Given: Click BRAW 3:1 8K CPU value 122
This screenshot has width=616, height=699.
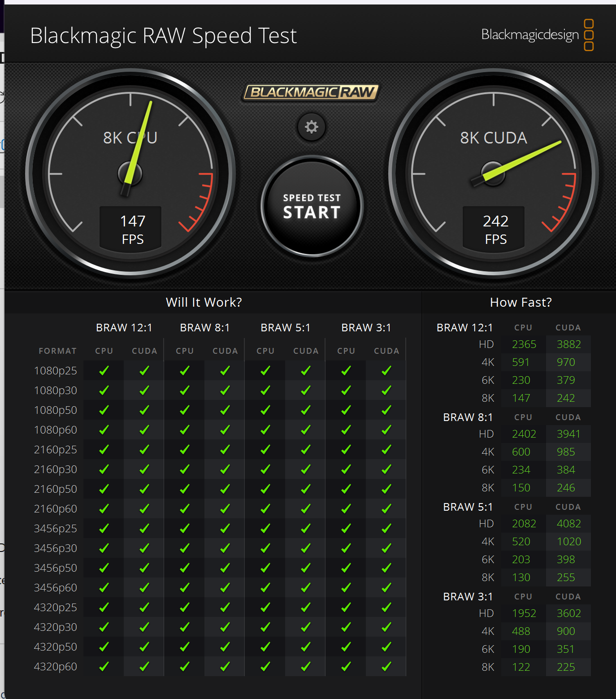Looking at the screenshot, I should [x=521, y=667].
